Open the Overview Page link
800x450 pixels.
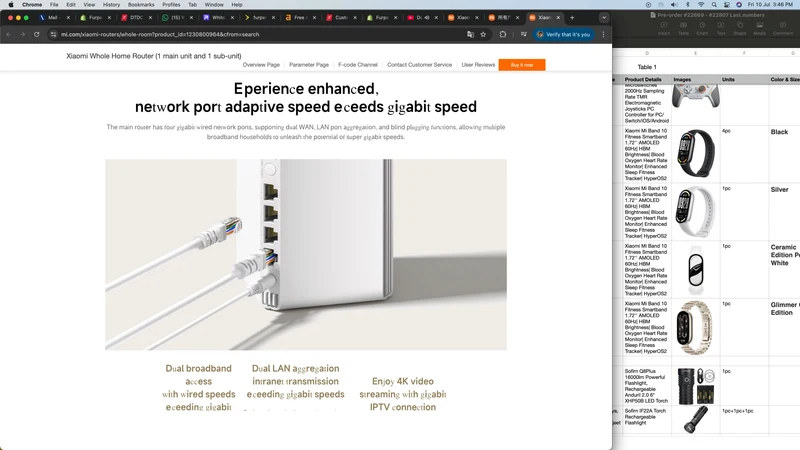261,65
